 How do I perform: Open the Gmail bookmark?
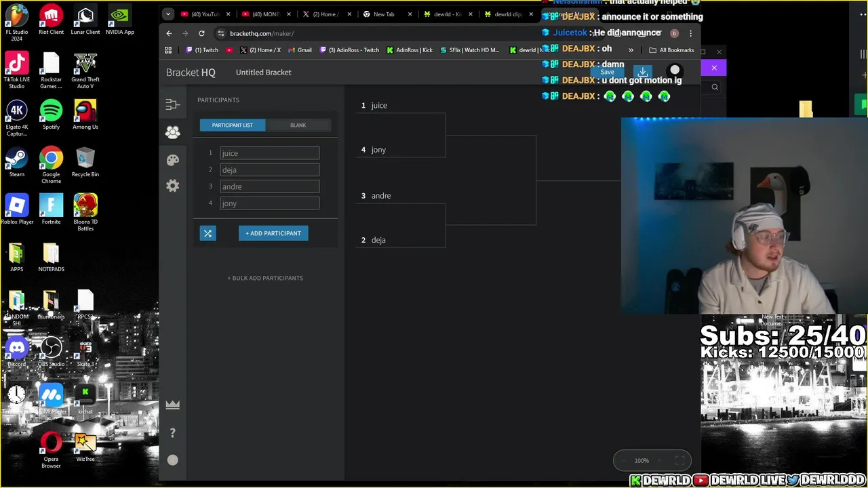300,50
